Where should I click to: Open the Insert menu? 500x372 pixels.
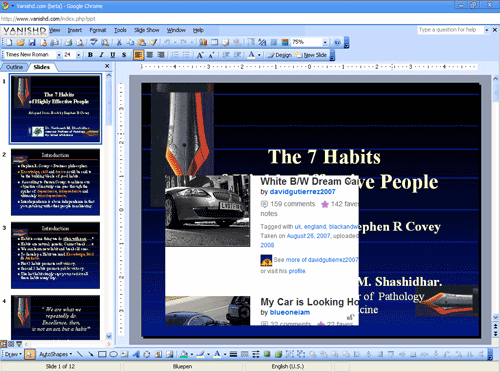pos(75,30)
